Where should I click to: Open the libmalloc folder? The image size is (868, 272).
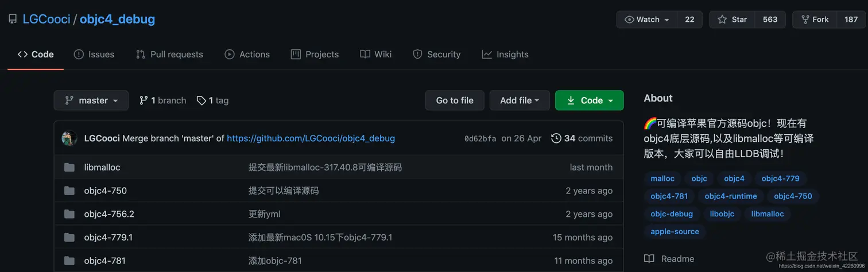pyautogui.click(x=102, y=168)
